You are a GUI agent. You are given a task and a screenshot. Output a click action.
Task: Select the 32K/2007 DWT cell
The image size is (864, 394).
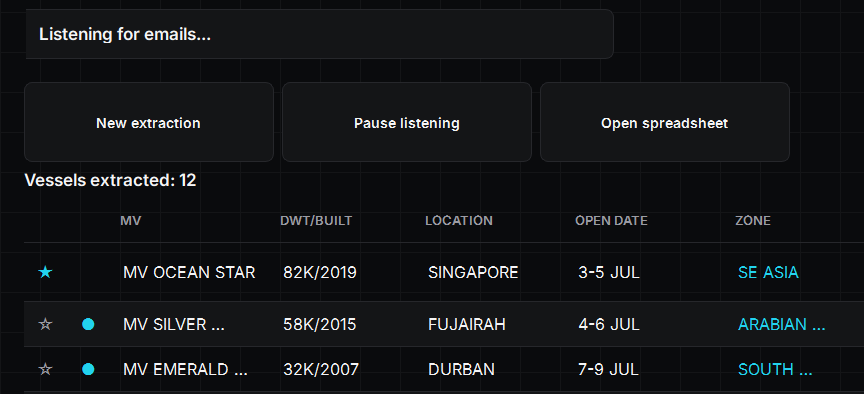(x=321, y=369)
